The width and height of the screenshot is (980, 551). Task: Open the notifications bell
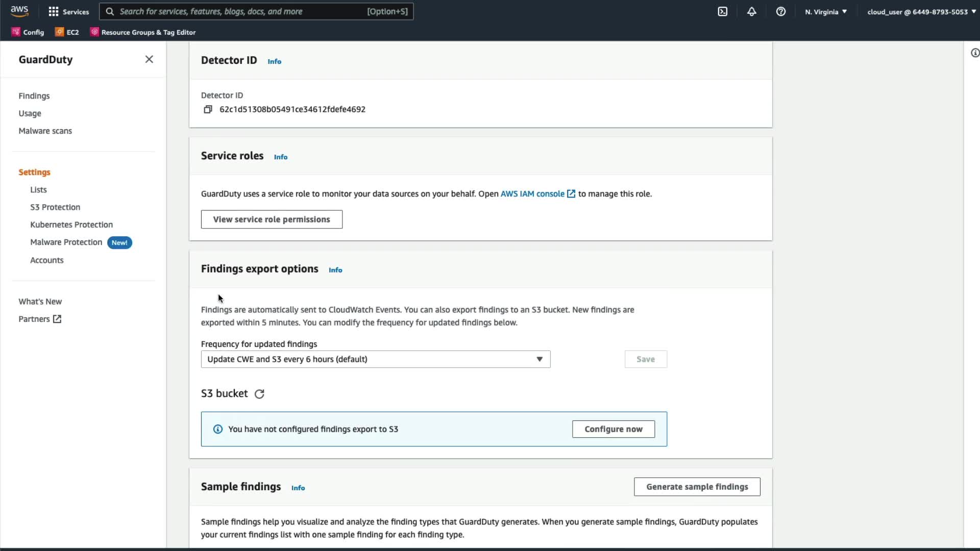pyautogui.click(x=751, y=11)
